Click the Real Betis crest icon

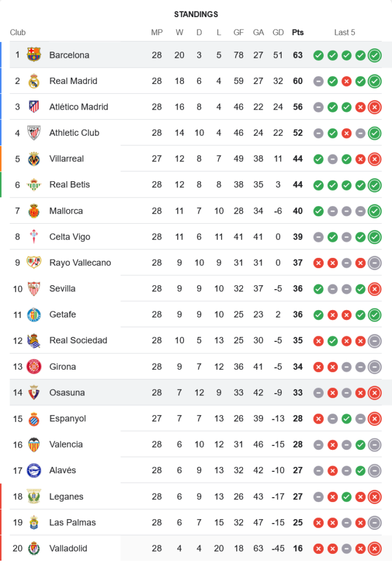34,185
